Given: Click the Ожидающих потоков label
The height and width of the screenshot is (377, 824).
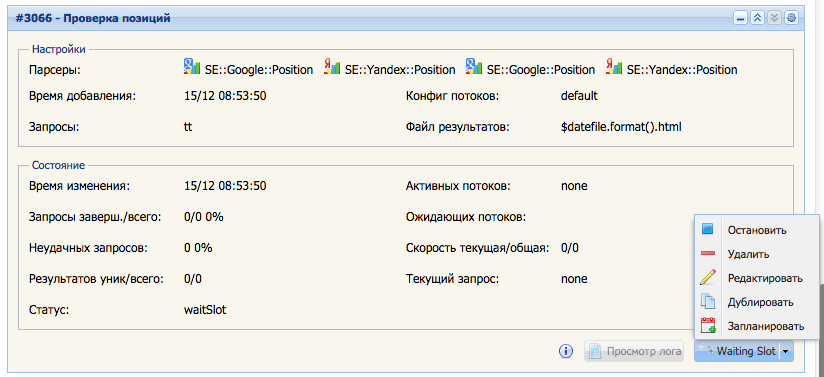Looking at the screenshot, I should tap(466, 217).
